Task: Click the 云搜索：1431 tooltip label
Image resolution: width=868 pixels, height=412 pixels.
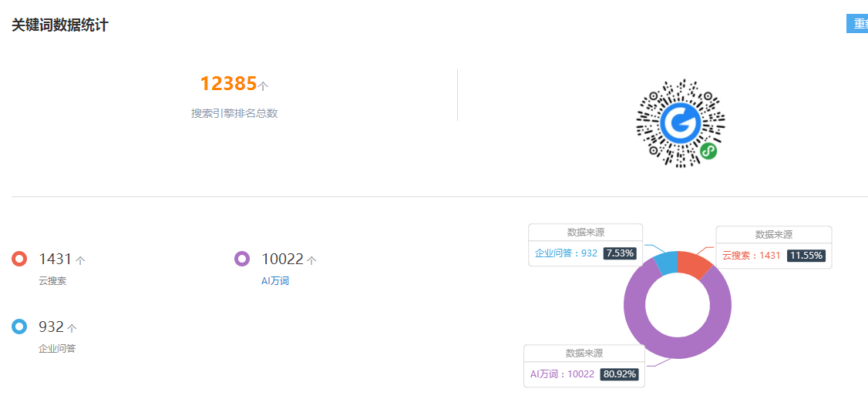Action: click(751, 256)
